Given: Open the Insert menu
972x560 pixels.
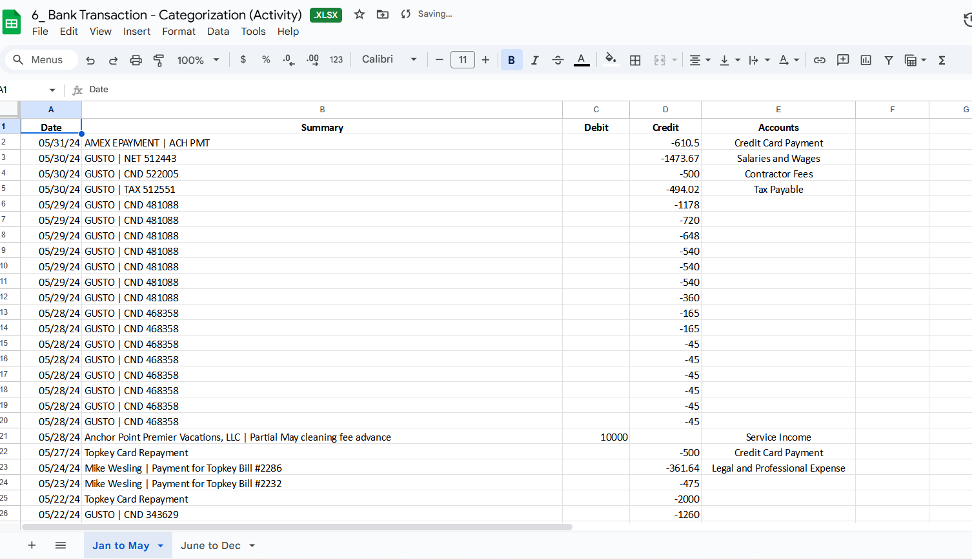Looking at the screenshot, I should coord(137,31).
